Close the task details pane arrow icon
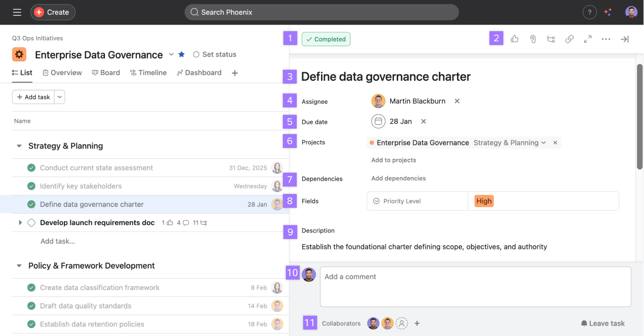This screenshot has width=644, height=336. point(625,39)
